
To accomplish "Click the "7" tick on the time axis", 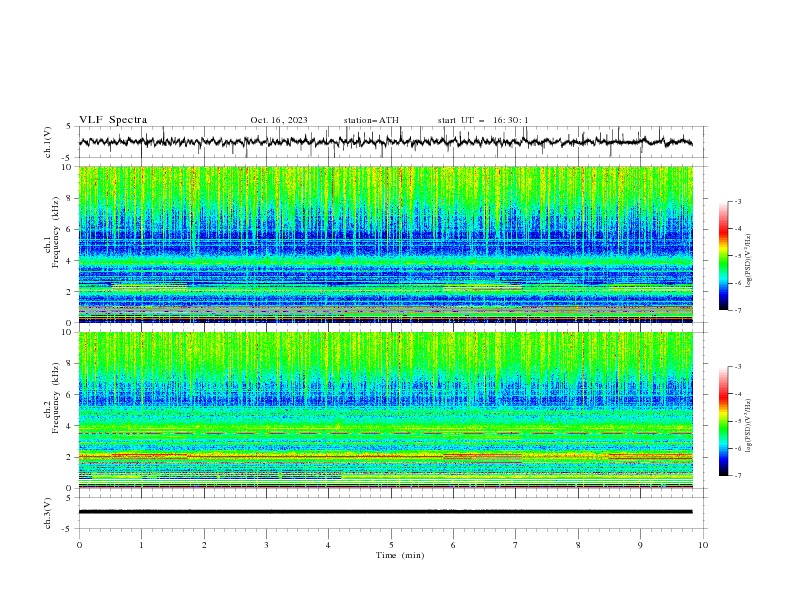I will [x=516, y=545].
